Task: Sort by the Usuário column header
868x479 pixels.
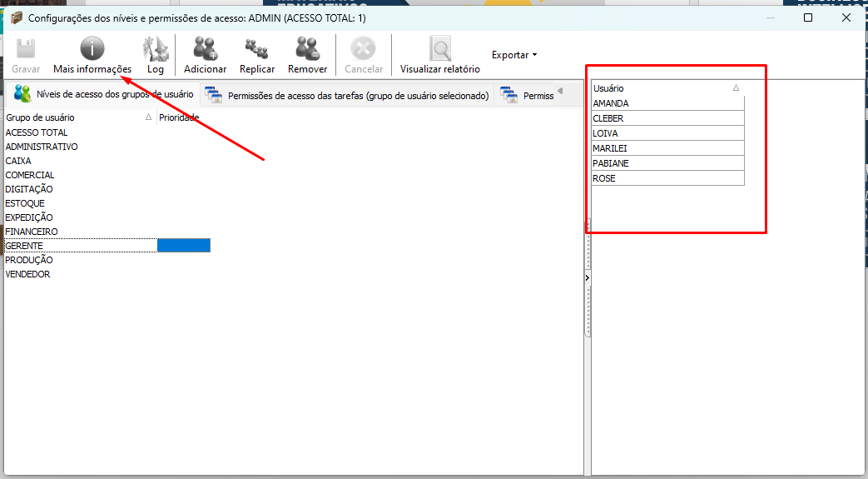Action: (x=667, y=88)
